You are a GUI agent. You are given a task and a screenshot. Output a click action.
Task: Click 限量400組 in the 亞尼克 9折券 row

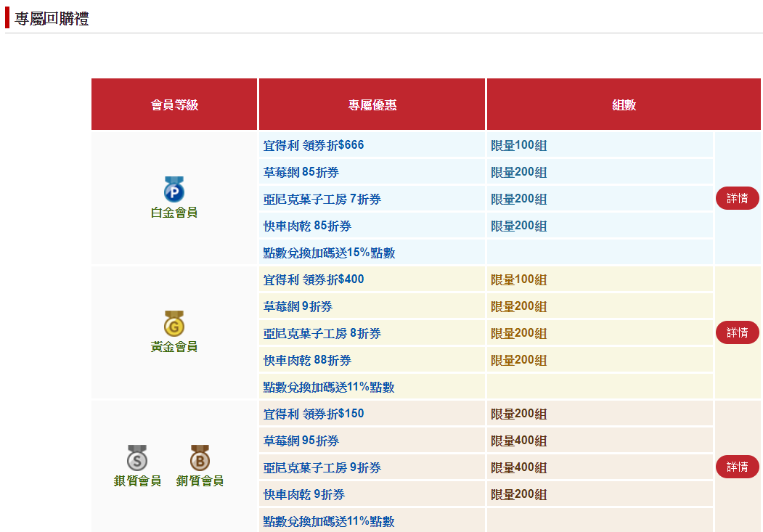click(519, 468)
